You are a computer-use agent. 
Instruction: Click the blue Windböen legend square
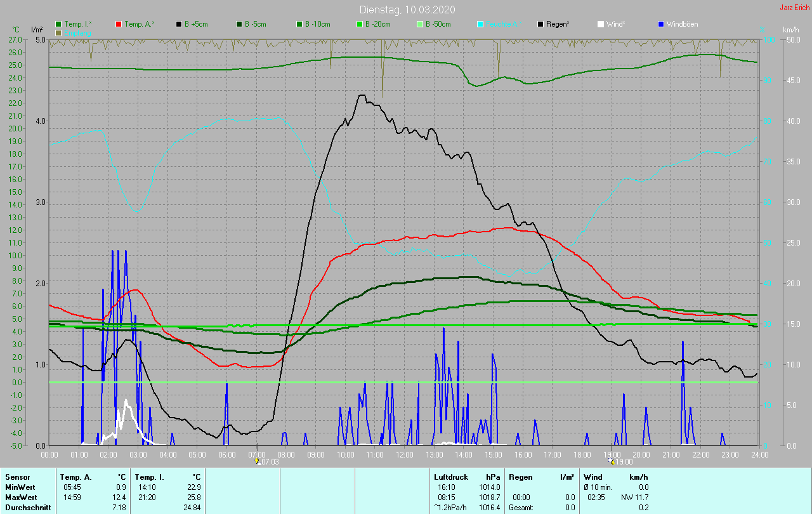click(x=661, y=24)
